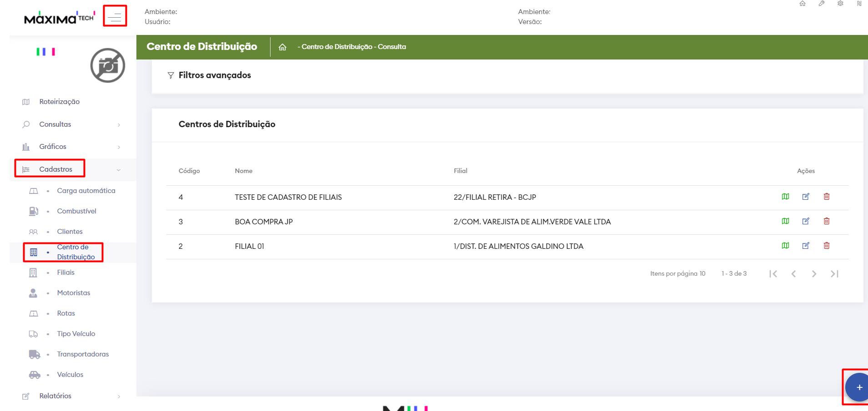868x411 pixels.
Task: Click the '1 - 3 de 3' pagination range text
Action: point(734,273)
